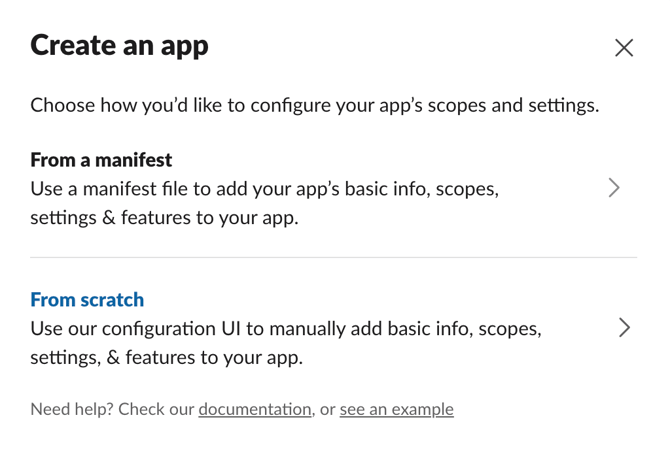Click the word 'or' between help links

click(327, 409)
